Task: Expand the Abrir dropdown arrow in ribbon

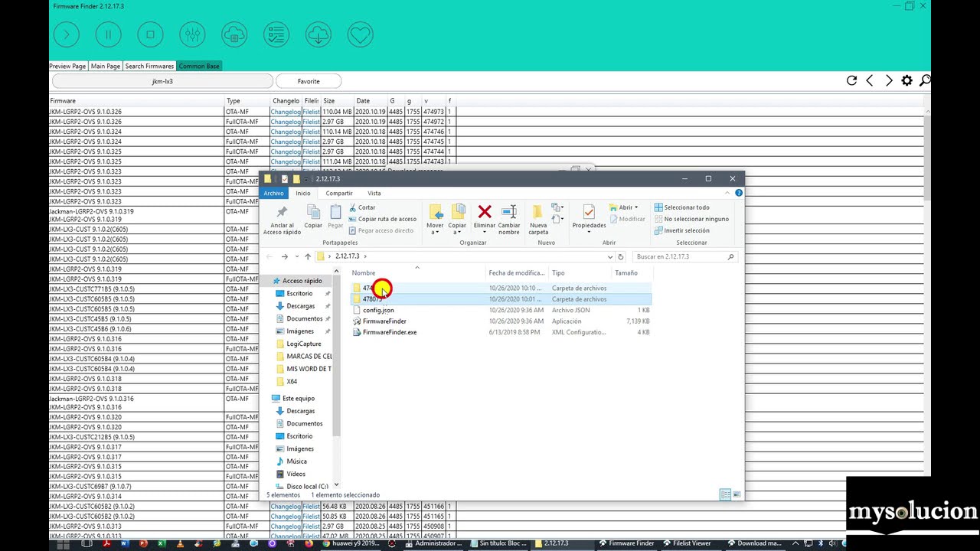Action: click(x=636, y=207)
